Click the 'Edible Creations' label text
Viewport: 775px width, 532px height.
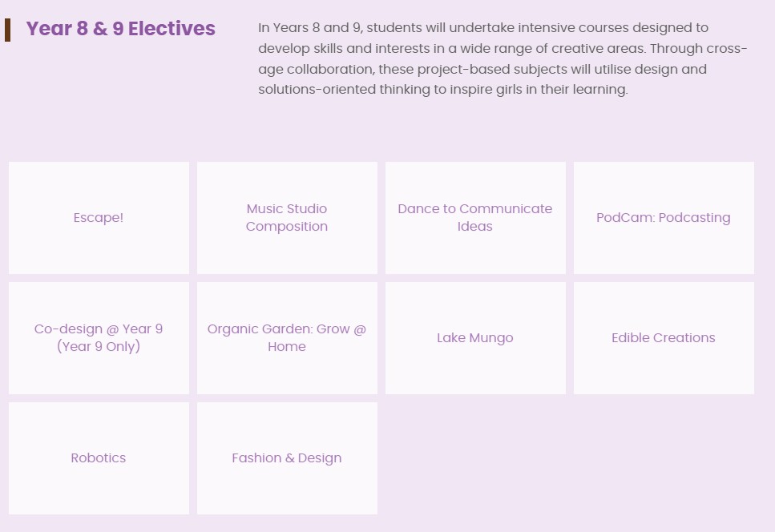click(x=664, y=338)
